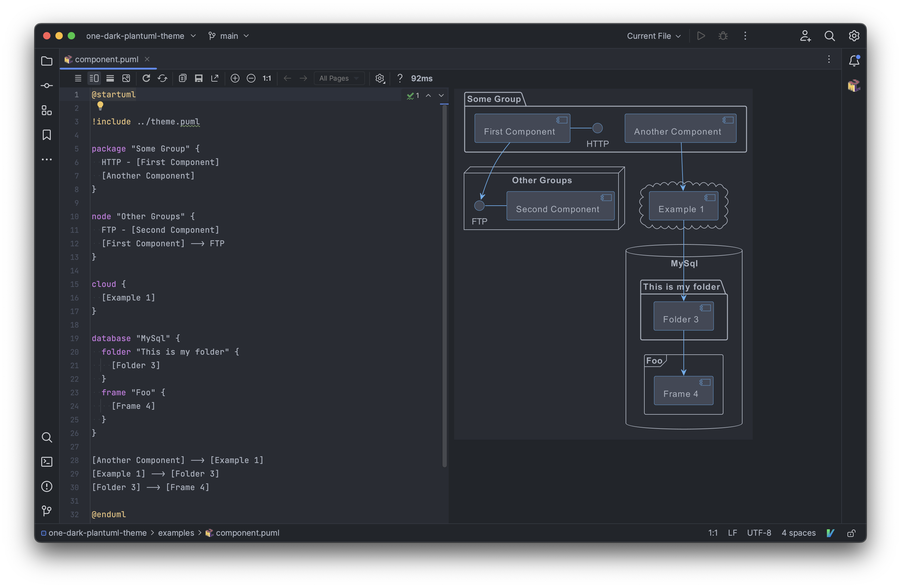Click the run/play diagram button
This screenshot has width=901, height=588.
(x=700, y=35)
